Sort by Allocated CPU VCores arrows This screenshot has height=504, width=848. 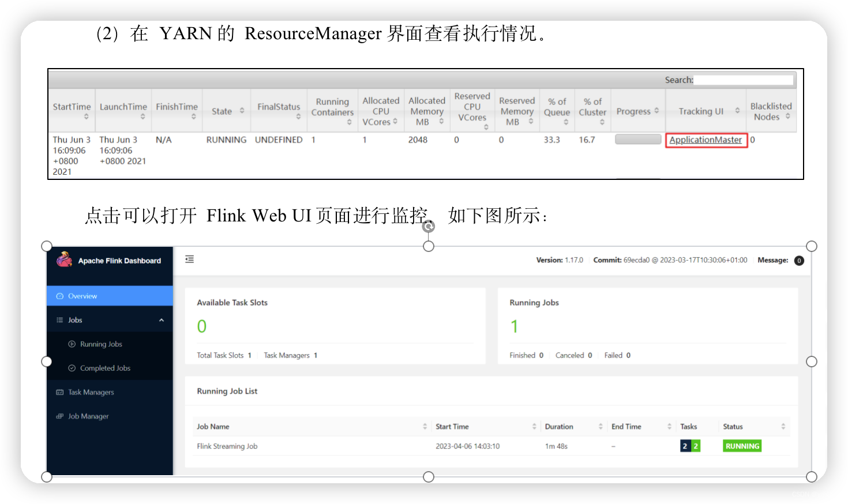(x=395, y=121)
